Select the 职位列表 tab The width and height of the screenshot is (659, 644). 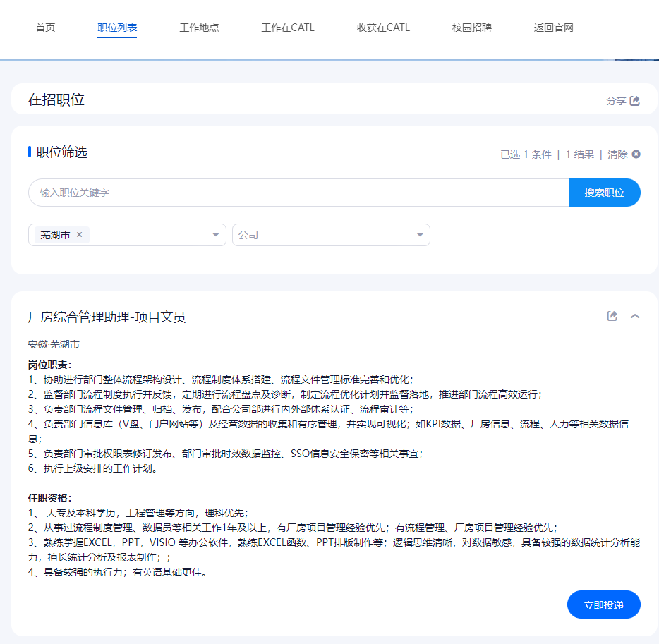(x=117, y=28)
